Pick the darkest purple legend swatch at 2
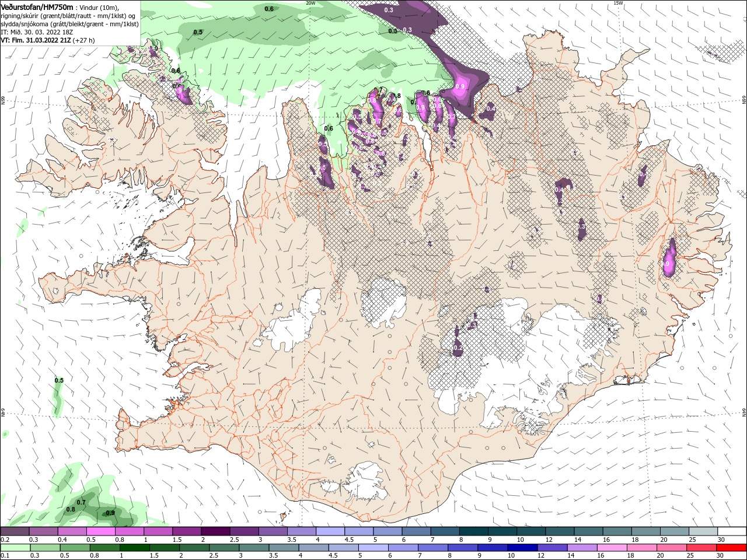Image resolution: width=747 pixels, height=560 pixels. [215, 531]
